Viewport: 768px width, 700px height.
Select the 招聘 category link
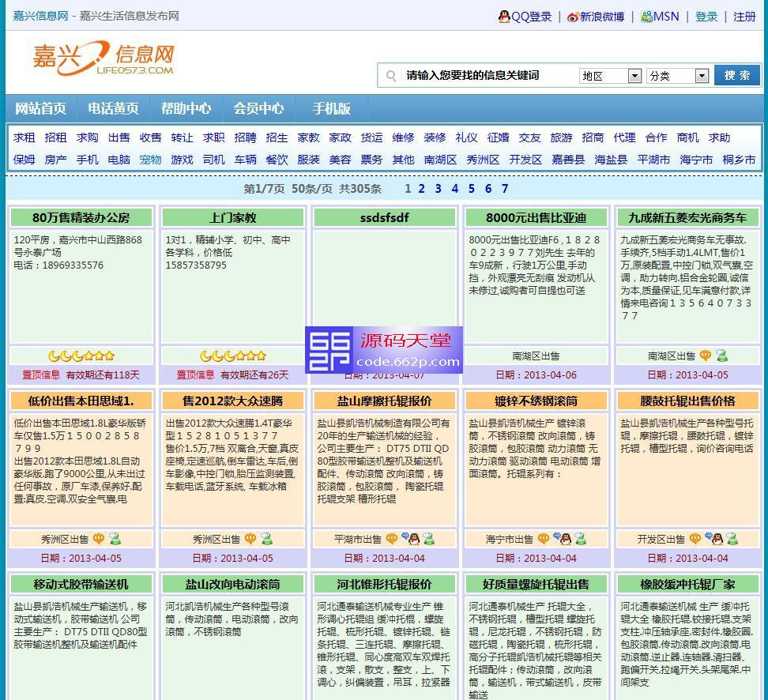pyautogui.click(x=245, y=137)
